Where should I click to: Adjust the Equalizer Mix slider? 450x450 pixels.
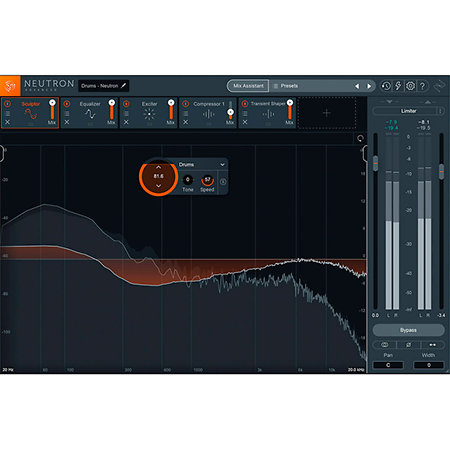pyautogui.click(x=112, y=110)
